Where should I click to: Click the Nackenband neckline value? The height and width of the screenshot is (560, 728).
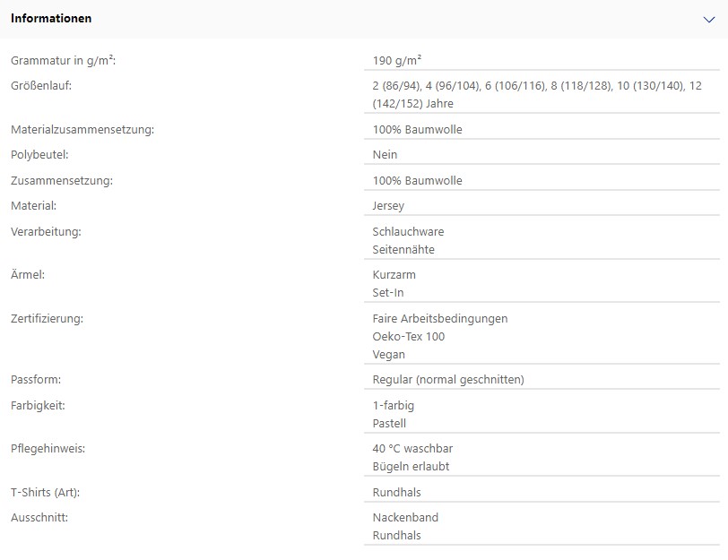pyautogui.click(x=405, y=517)
